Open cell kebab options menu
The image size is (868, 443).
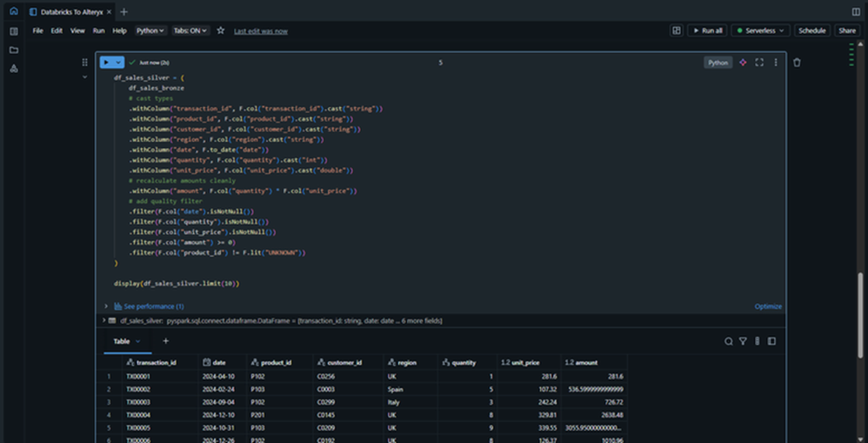(x=776, y=63)
